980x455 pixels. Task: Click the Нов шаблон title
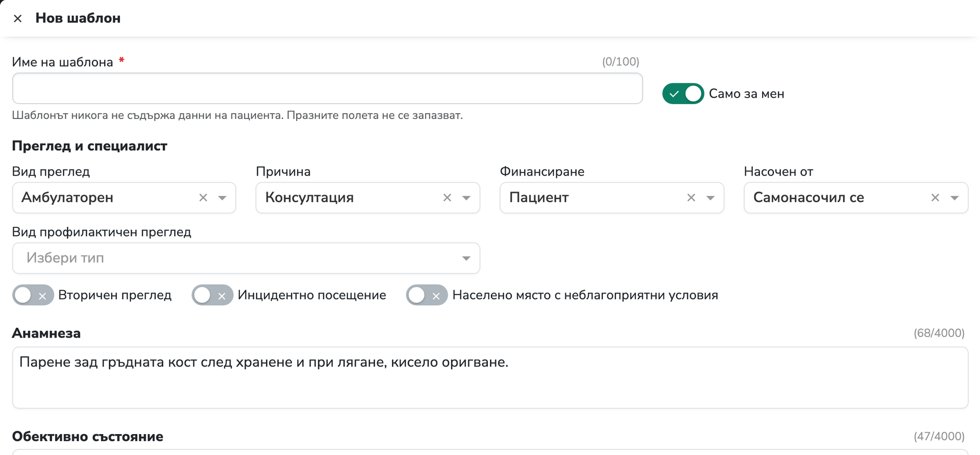click(x=78, y=18)
